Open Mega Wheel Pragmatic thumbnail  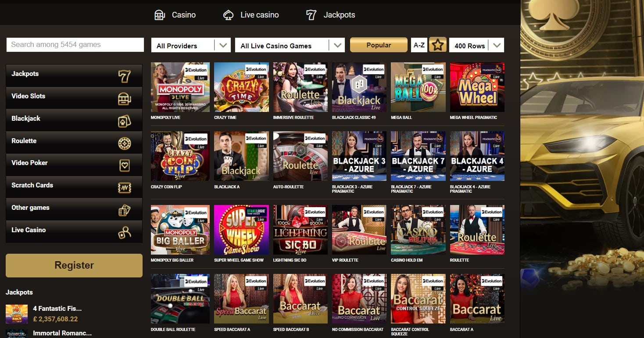pyautogui.click(x=477, y=87)
